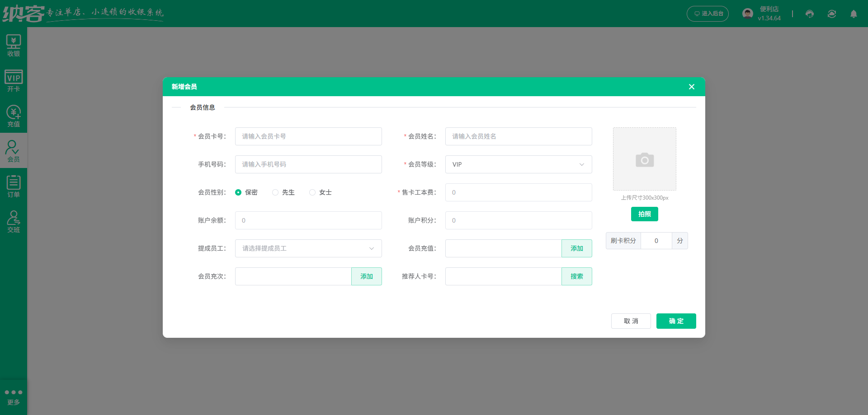Screen dimensions: 868x415
Task: Select the 会员 member sidebar icon
Action: pyautogui.click(x=14, y=151)
